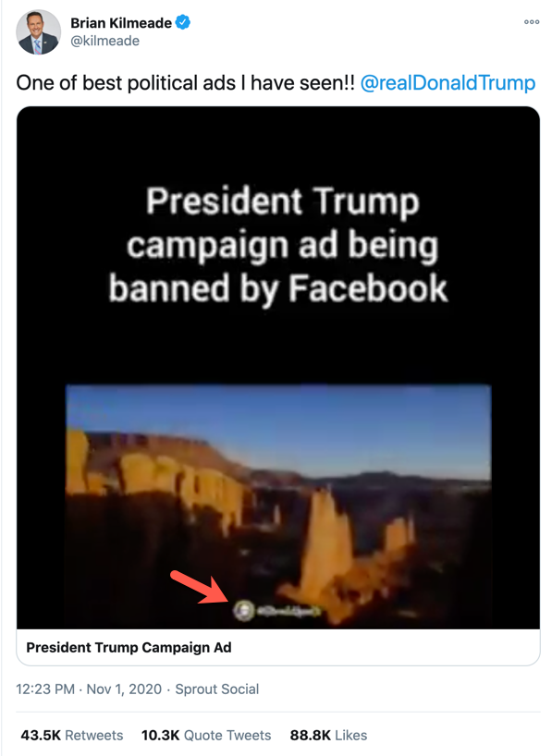Click the 'banned by Facebook' video caption
The width and height of the screenshot is (552, 756).
click(278, 288)
